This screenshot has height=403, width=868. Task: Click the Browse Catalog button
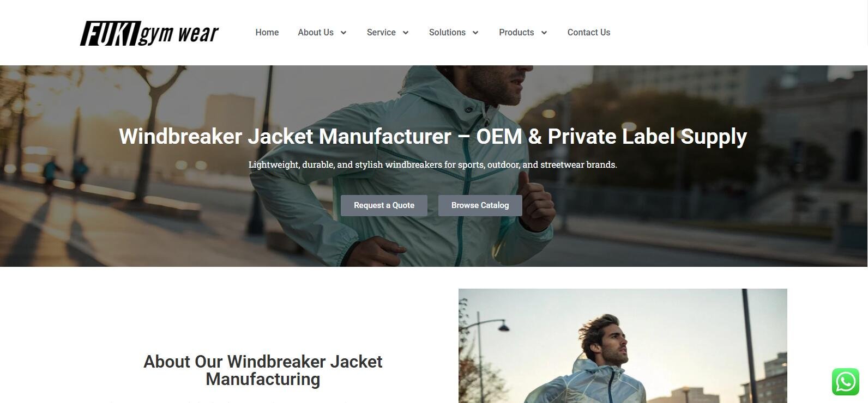480,205
